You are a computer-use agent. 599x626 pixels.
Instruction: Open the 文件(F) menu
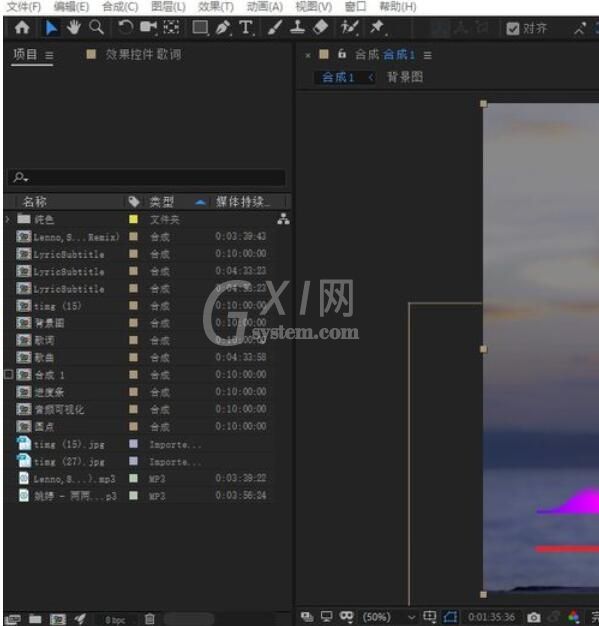click(24, 6)
